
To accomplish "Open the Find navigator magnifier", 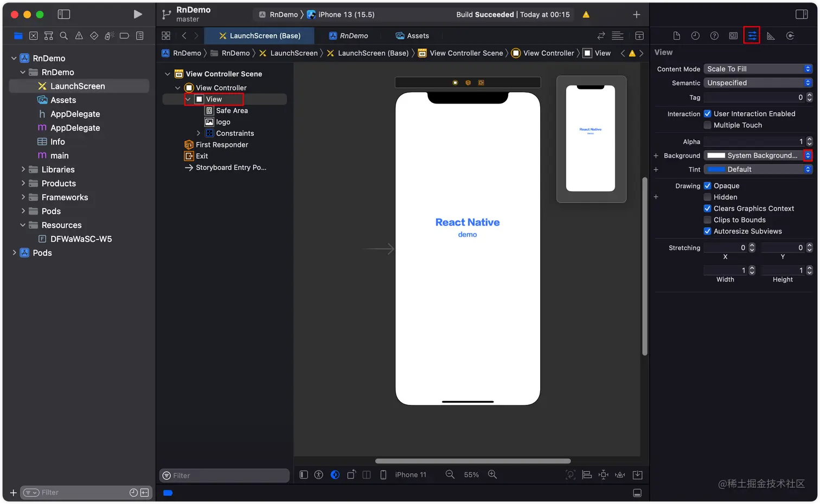I will [x=64, y=36].
